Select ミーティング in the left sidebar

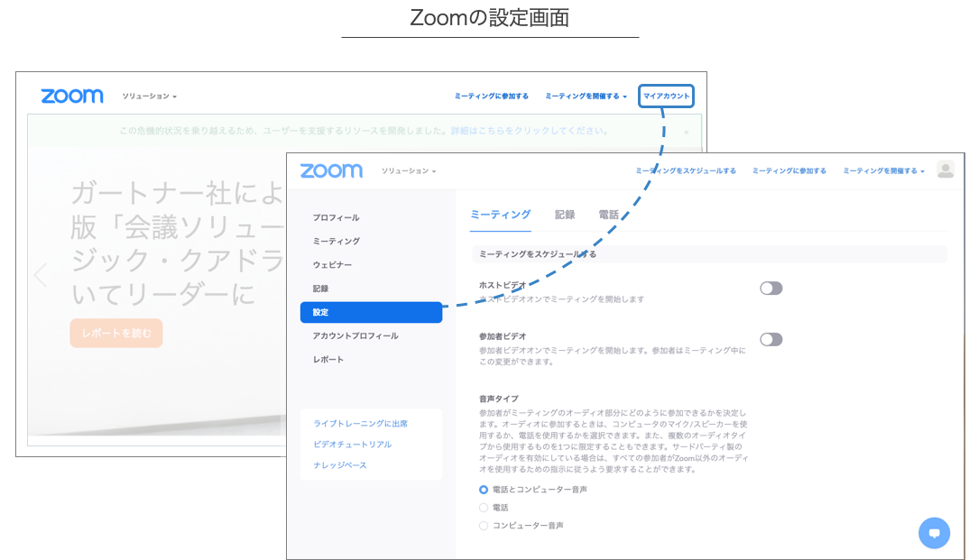tap(336, 242)
